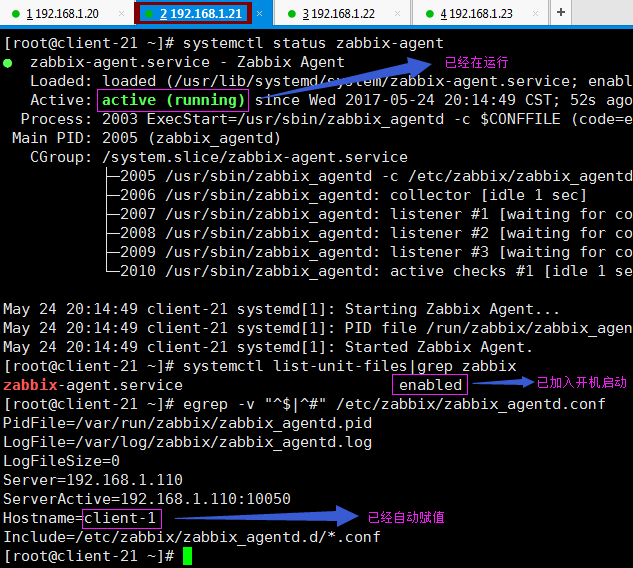Click 'PidFile=/var/run/zabbix/zabbix_agentd.pid' line

187,423
